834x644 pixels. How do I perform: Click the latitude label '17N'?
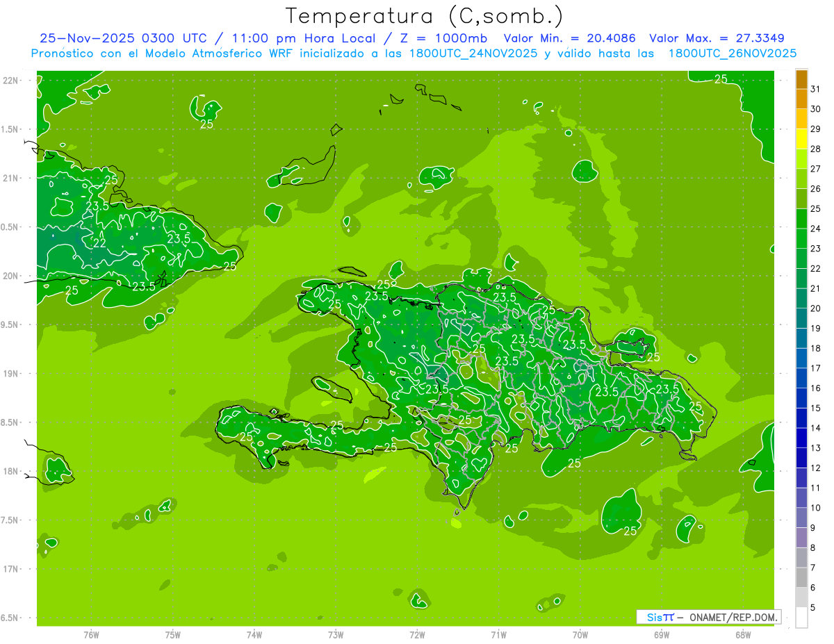[12, 569]
